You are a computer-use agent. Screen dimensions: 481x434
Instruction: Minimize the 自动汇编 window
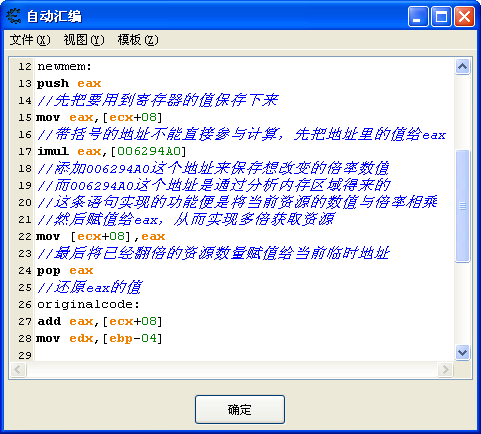418,16
